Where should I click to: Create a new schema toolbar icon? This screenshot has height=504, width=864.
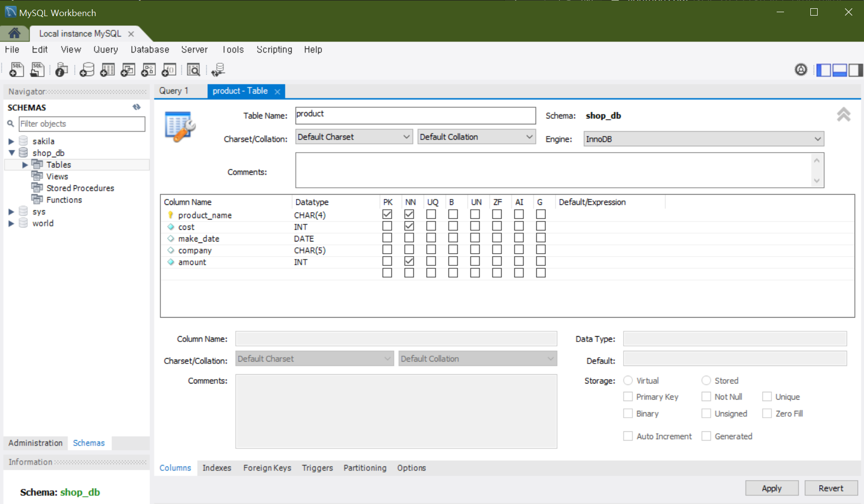click(x=87, y=70)
